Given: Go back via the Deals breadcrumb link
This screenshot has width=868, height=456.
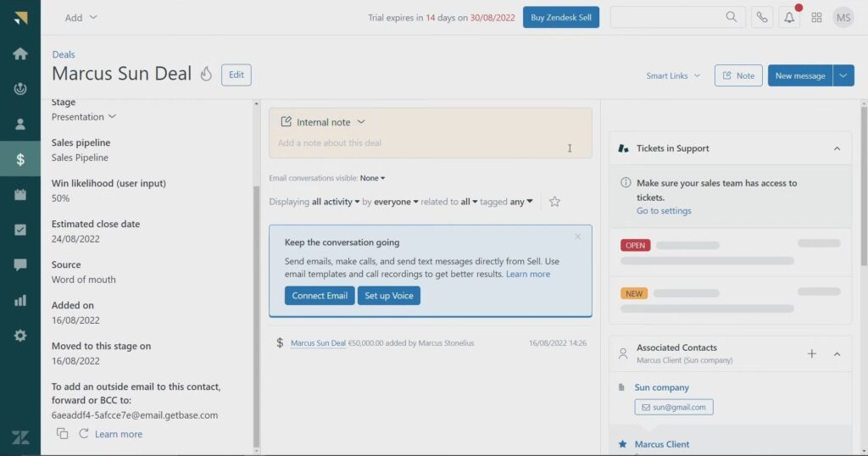Looking at the screenshot, I should click(63, 54).
